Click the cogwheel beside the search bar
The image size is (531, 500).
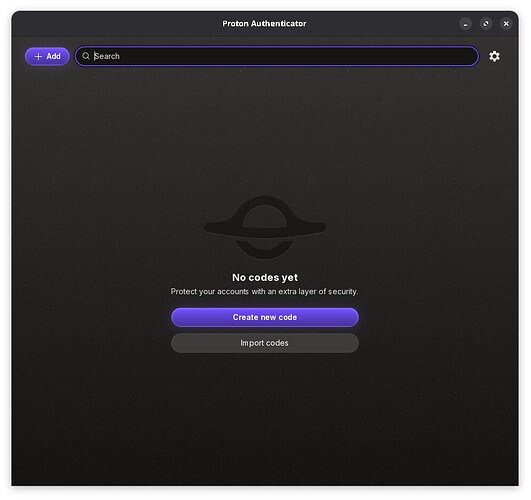[x=494, y=56]
